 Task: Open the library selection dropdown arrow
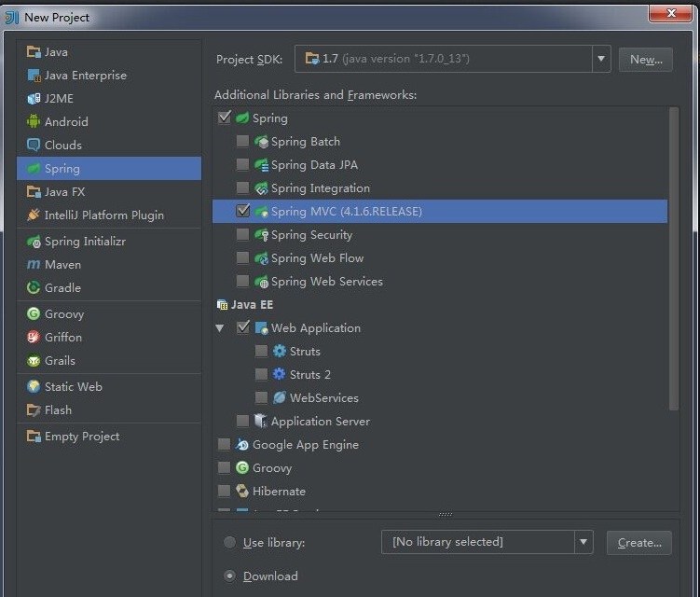tap(583, 542)
